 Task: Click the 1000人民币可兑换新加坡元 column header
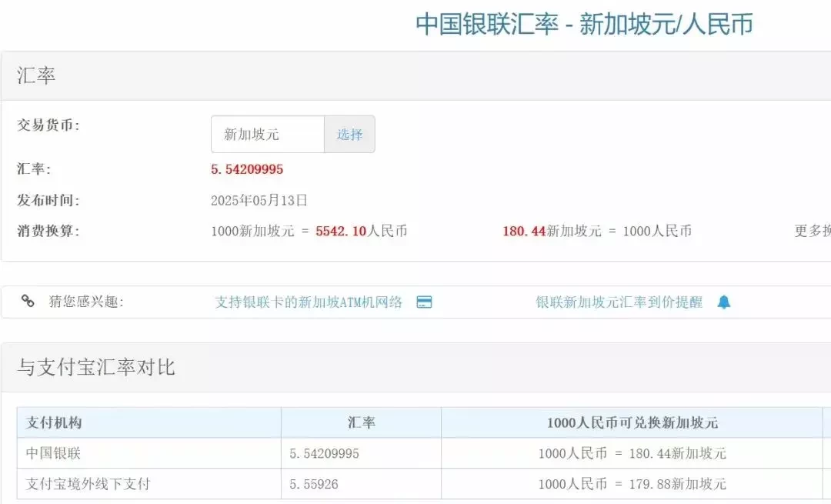point(632,422)
